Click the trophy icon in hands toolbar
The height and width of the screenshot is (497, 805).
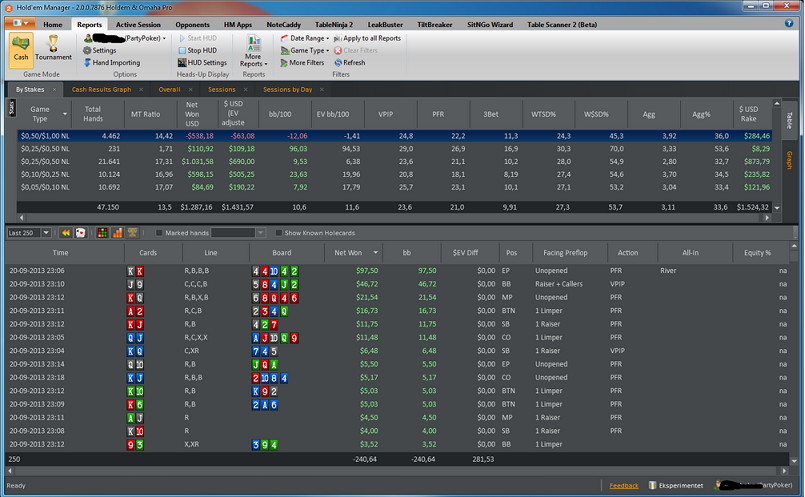(132, 233)
